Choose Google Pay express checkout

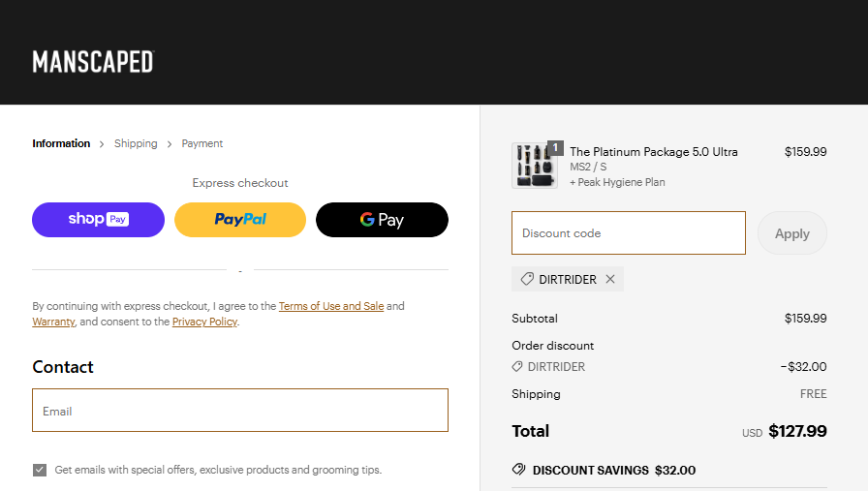(x=382, y=220)
